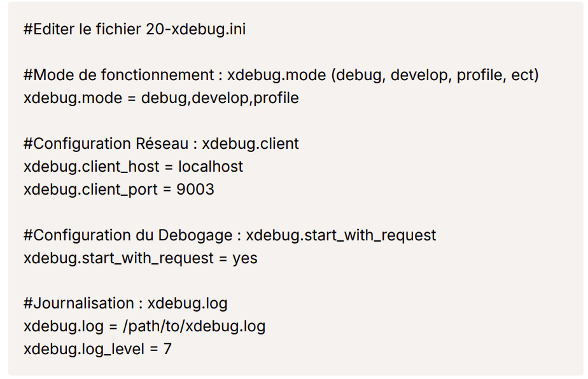Click the 'develop' word in the mode comment

(419, 75)
